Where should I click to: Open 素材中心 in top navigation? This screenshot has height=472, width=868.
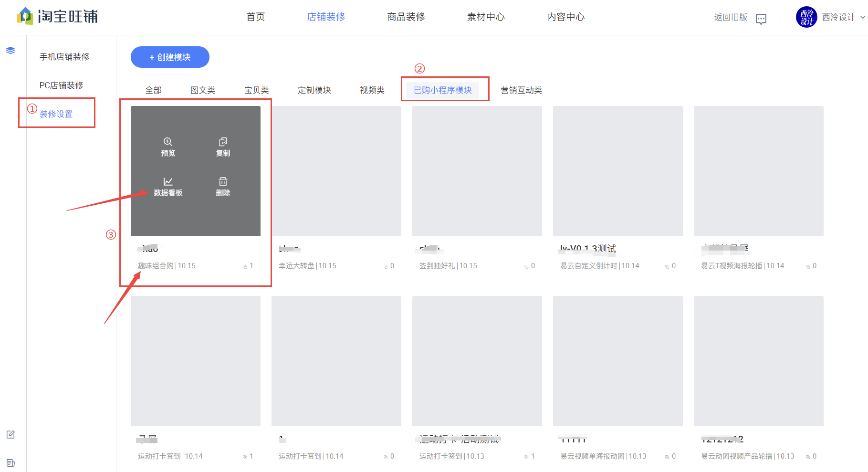pyautogui.click(x=486, y=17)
